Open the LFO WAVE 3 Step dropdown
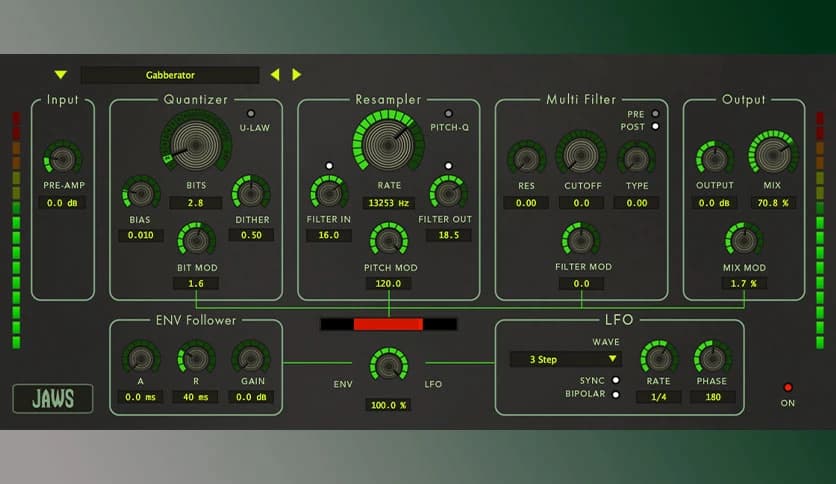The height and width of the screenshot is (484, 836). (566, 359)
